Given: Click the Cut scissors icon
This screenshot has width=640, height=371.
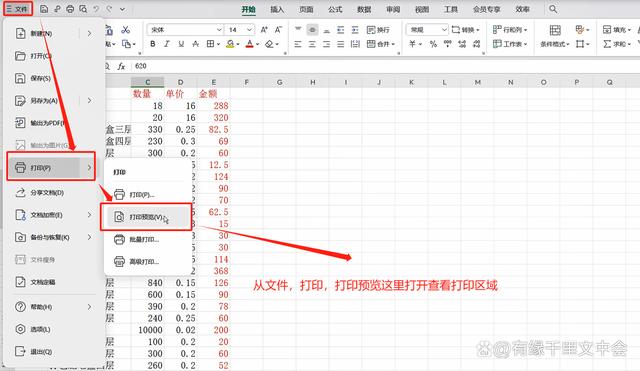Looking at the screenshot, I should click(126, 30).
